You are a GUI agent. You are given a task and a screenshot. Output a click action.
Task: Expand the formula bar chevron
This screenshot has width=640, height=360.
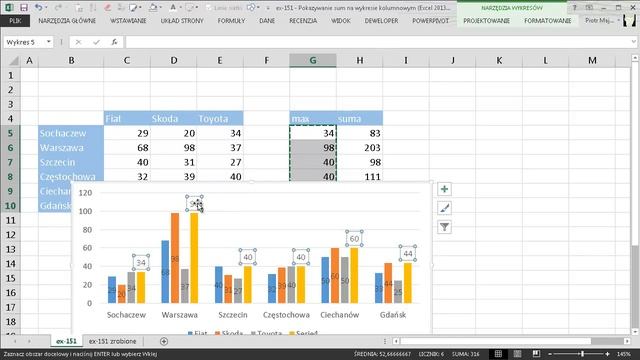pos(633,42)
